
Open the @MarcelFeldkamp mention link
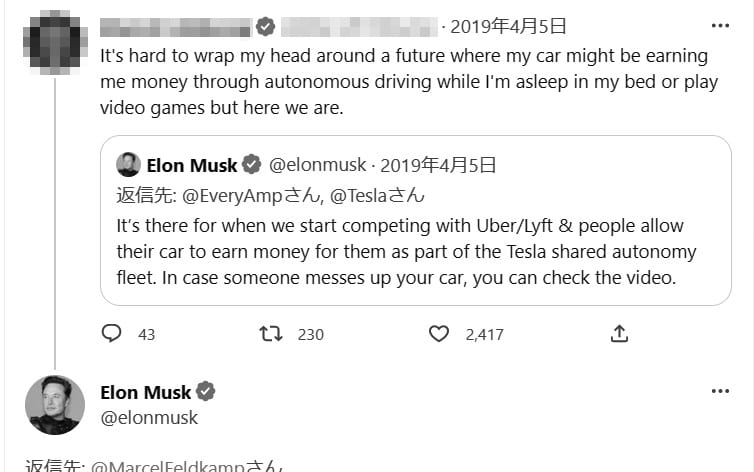tap(176, 466)
